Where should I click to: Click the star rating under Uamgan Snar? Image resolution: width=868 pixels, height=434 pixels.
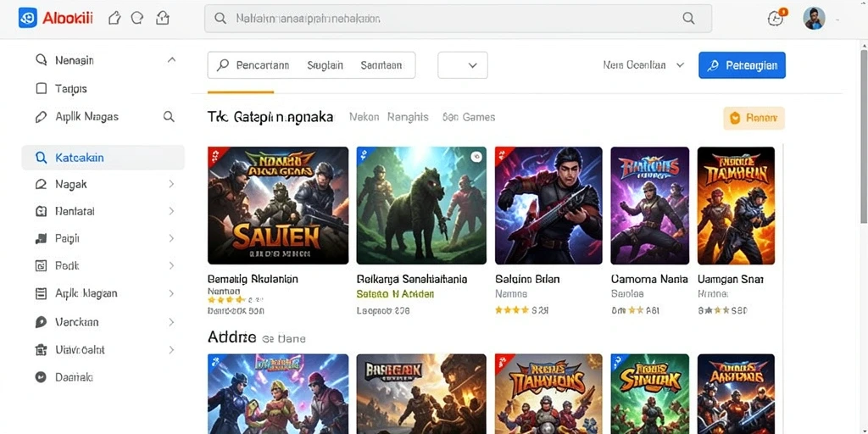722,310
